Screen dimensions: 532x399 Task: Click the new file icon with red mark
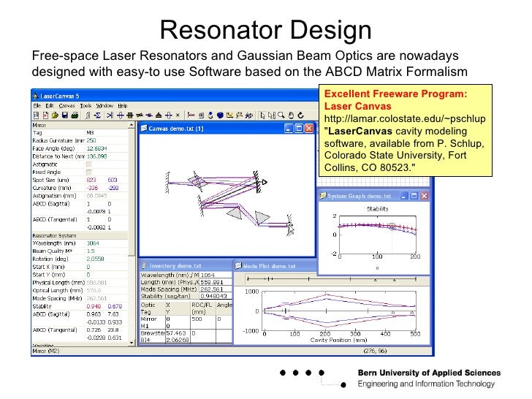point(45,115)
